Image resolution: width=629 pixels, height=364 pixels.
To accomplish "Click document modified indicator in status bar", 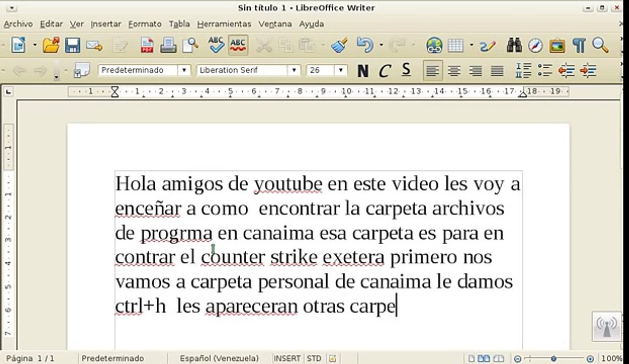I will click(x=332, y=358).
